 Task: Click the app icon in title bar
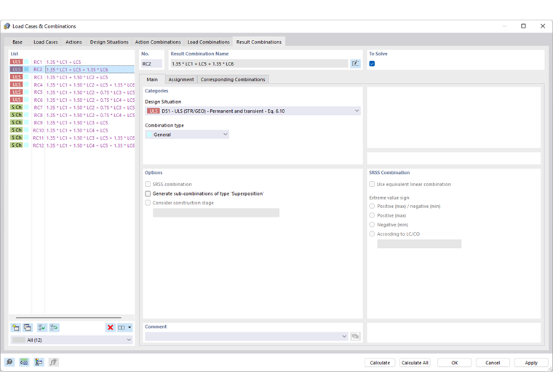tap(7, 26)
